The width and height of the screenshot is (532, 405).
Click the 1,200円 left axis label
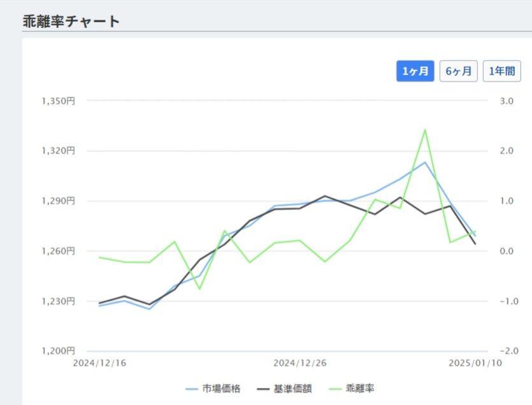tap(59, 351)
